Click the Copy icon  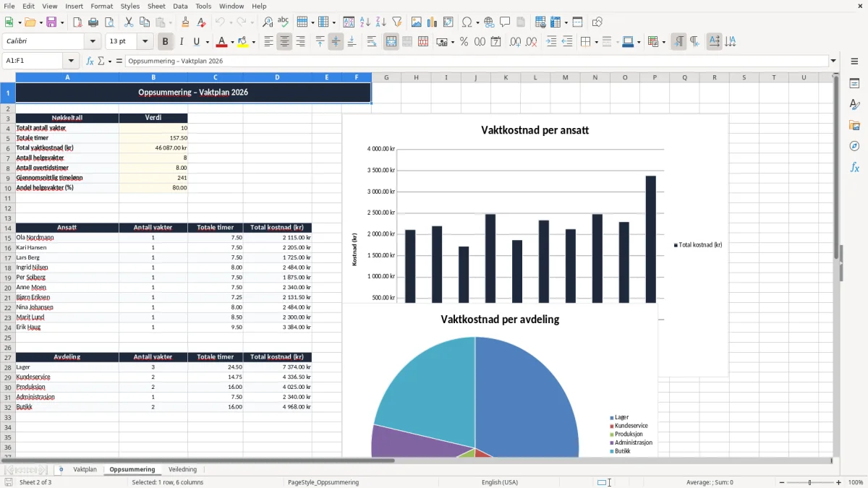(x=144, y=22)
